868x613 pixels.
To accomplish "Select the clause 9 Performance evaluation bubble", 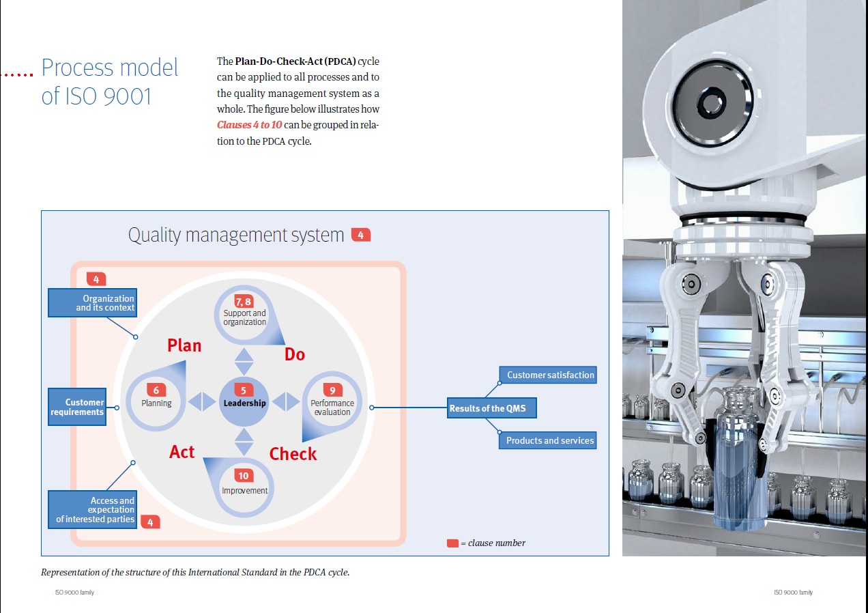I will tap(332, 402).
